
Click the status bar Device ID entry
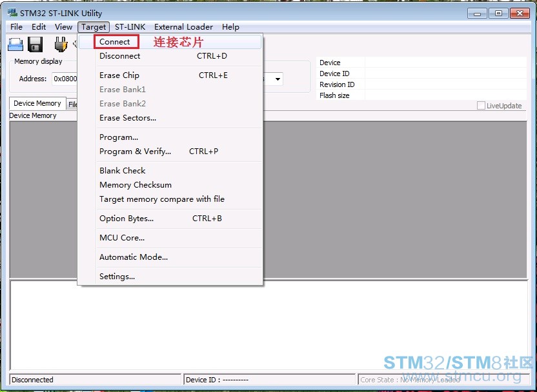click(x=269, y=380)
